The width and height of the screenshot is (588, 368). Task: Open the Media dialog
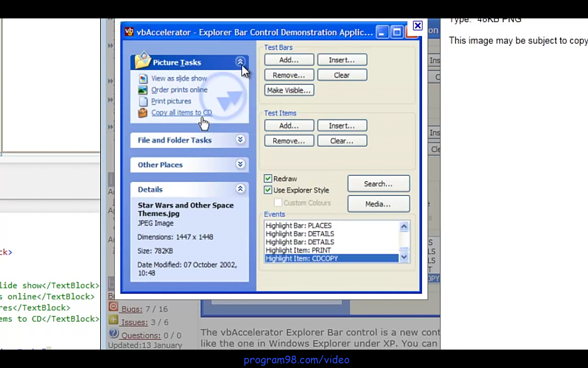(x=378, y=204)
